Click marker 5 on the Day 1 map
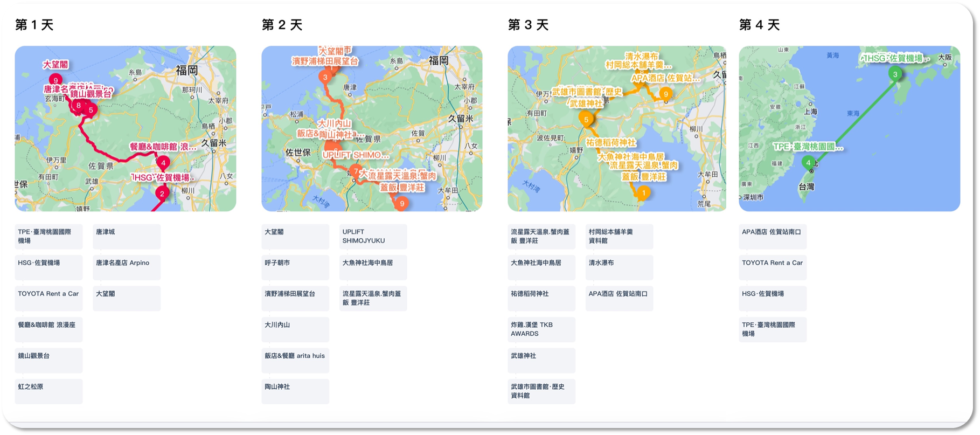This screenshot has height=435, width=980. tap(91, 110)
